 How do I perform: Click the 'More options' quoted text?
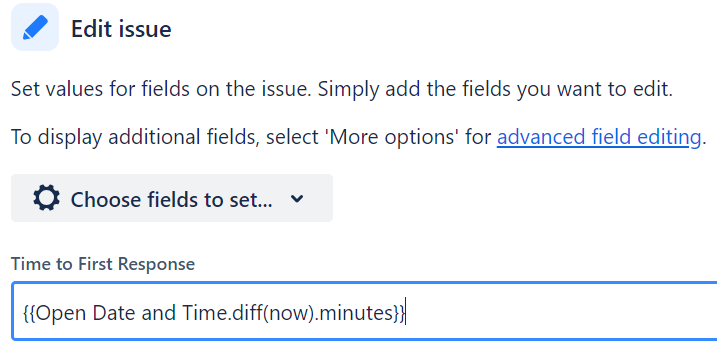[391, 137]
